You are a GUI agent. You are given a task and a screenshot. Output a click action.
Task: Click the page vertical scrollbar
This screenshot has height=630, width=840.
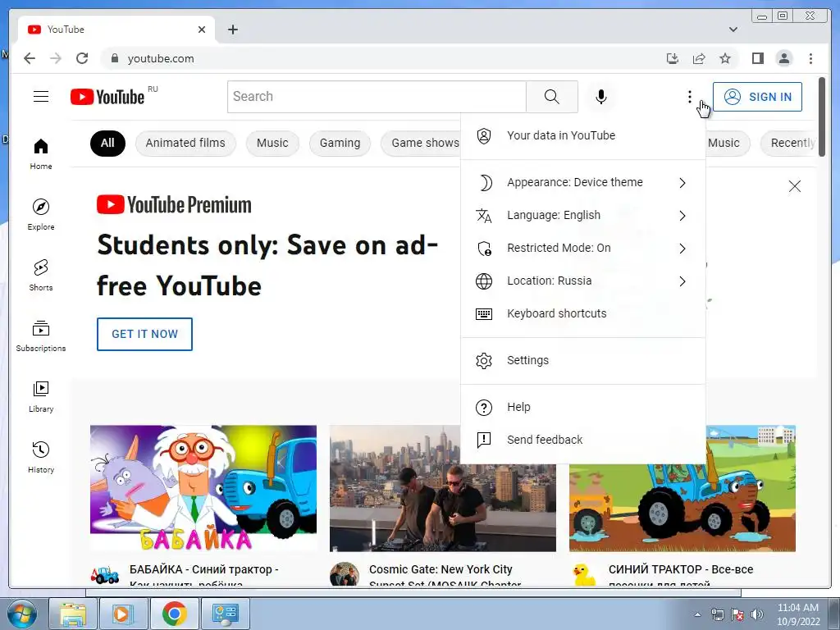822,117
